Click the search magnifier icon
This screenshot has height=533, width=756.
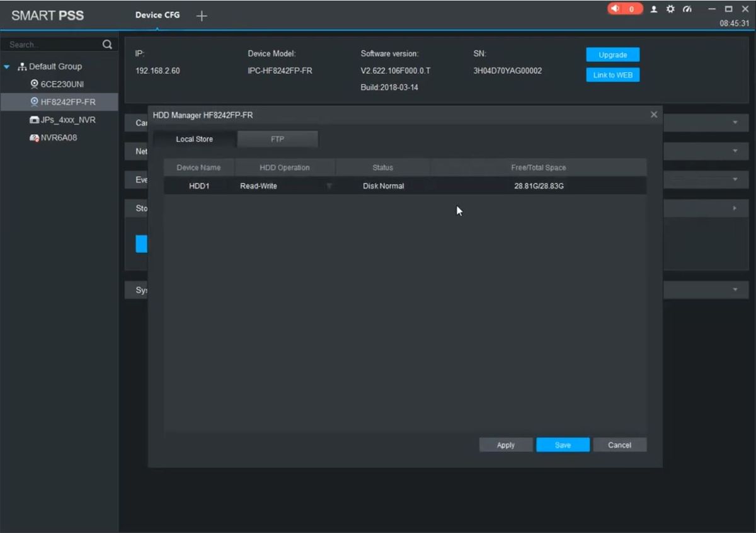[x=107, y=45]
